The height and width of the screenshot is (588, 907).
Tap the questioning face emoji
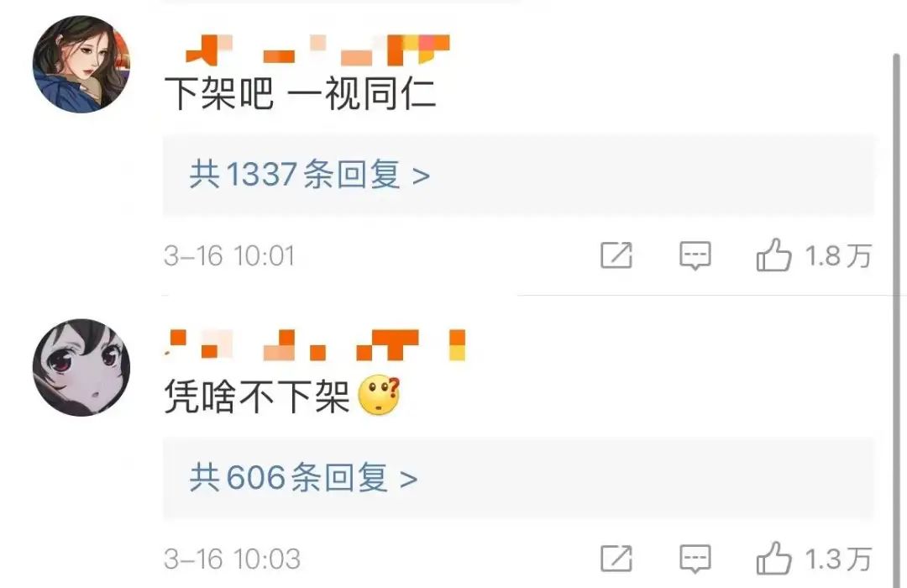click(x=380, y=396)
